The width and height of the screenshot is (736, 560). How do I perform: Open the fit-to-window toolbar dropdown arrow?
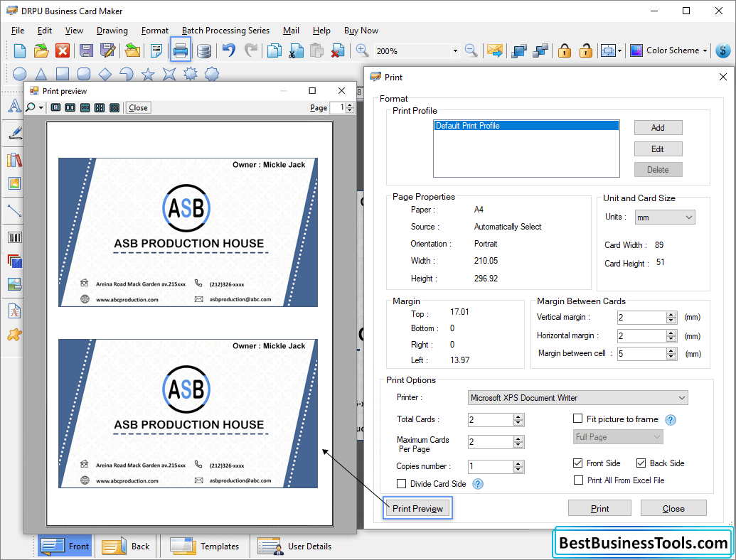click(619, 50)
